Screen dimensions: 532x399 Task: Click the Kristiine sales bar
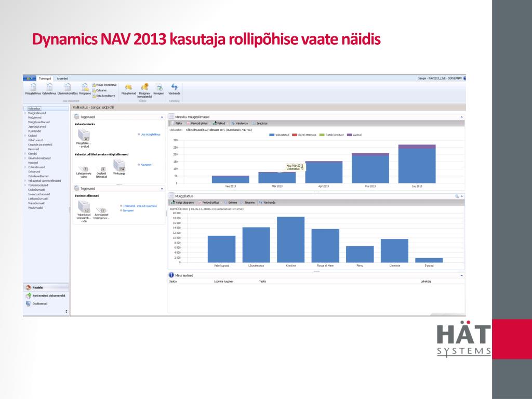pyautogui.click(x=291, y=240)
